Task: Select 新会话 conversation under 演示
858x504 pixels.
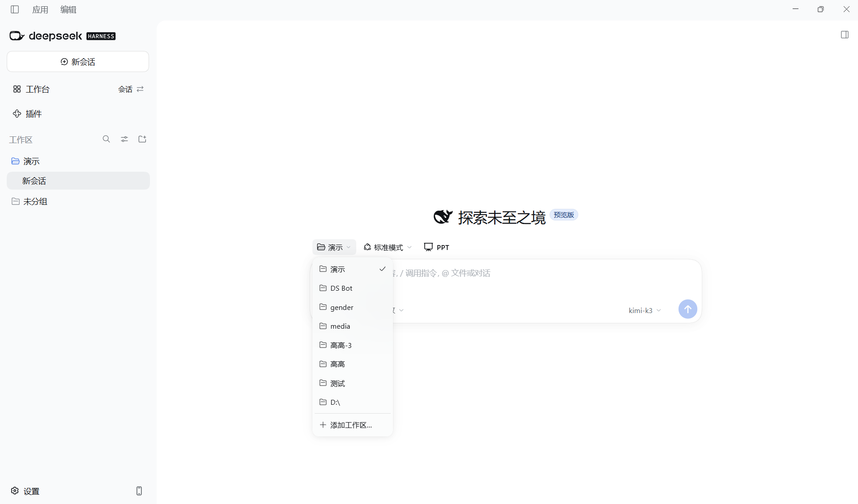Action: point(78,181)
